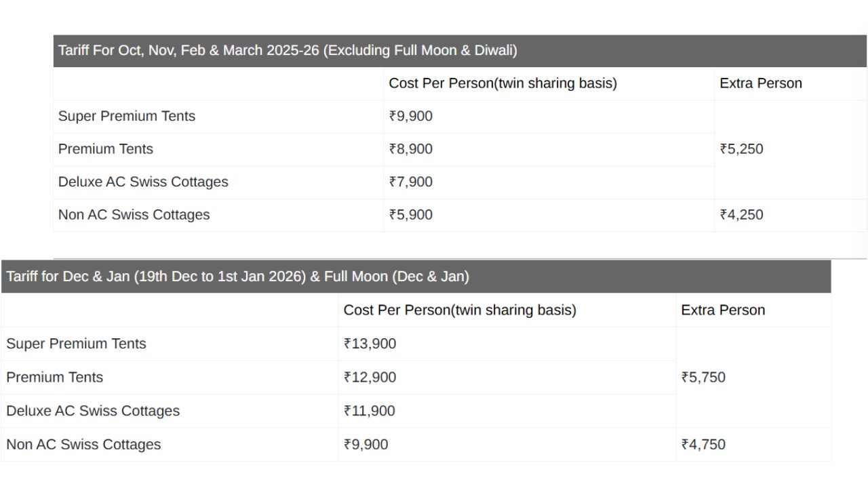Click the ₹12,900 Premium Tents price
Screen dimensions: 868x488
tap(370, 378)
